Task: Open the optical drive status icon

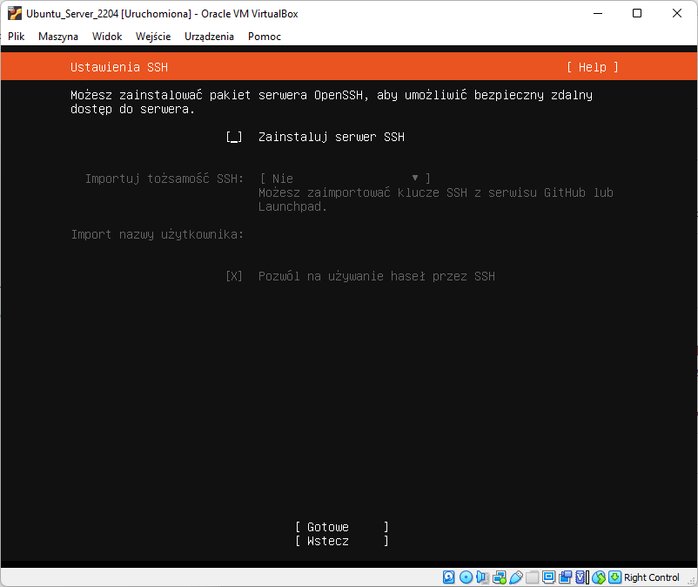Action: 466,577
